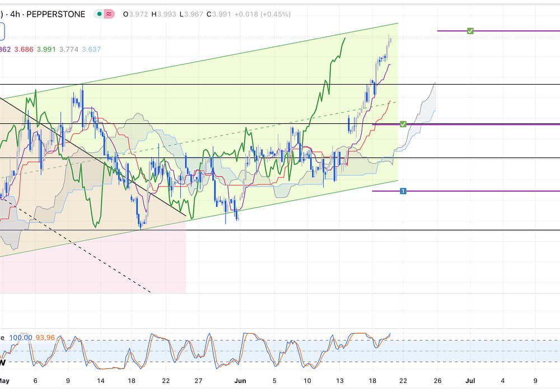
Task: Click the red indicator value 3.686
Action: point(24,49)
